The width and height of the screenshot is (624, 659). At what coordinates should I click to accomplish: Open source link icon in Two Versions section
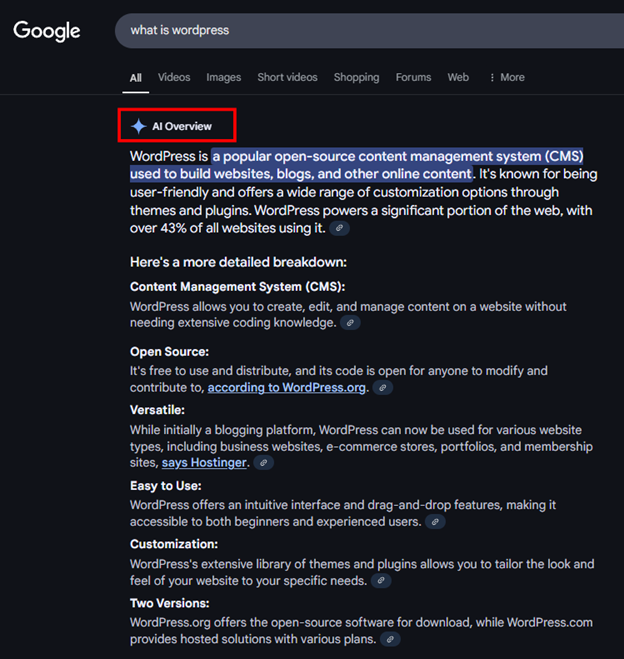tap(391, 639)
